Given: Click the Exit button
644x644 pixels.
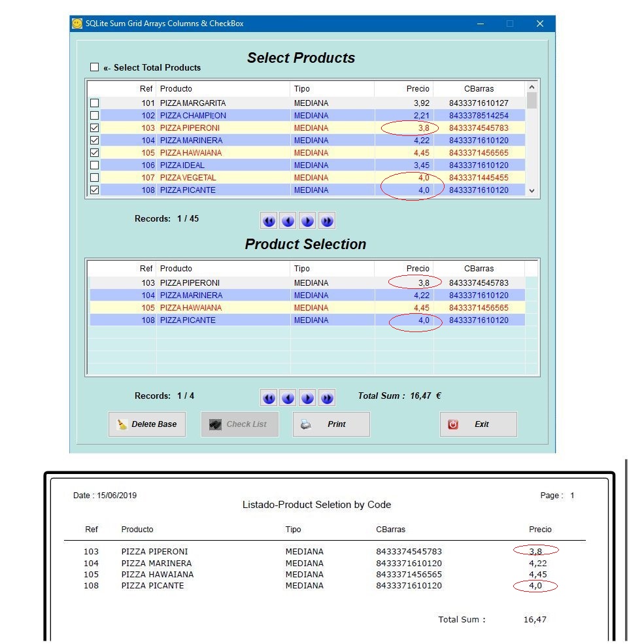Looking at the screenshot, I should 478,424.
